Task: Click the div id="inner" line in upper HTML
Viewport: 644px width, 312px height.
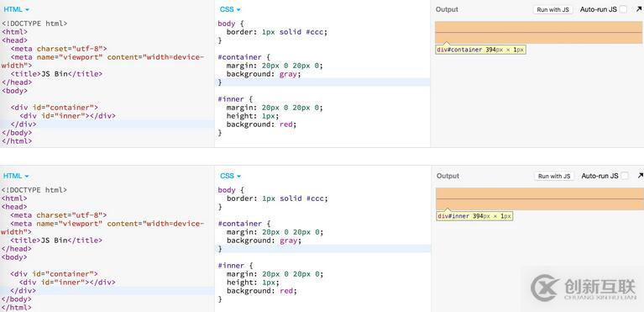Action: pyautogui.click(x=67, y=116)
